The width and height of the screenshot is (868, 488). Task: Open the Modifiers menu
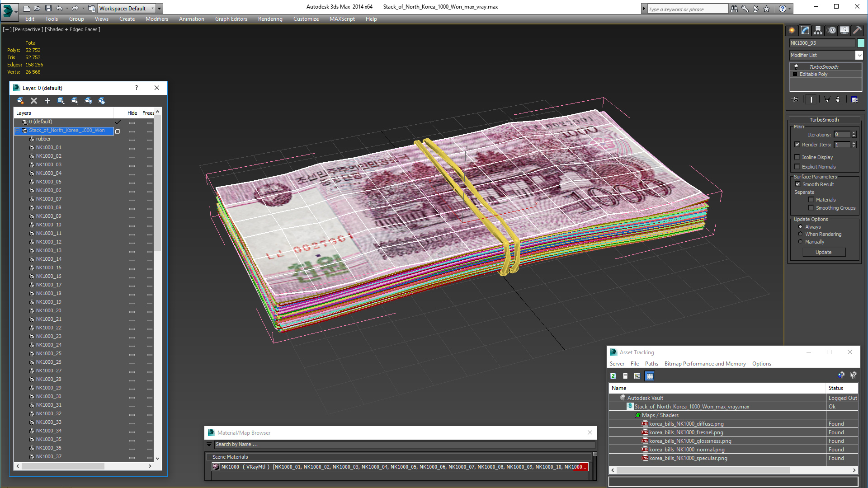click(157, 19)
